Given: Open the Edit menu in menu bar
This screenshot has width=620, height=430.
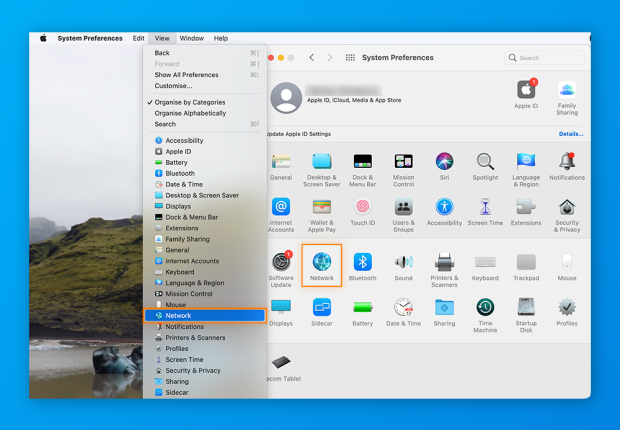Looking at the screenshot, I should [x=138, y=38].
